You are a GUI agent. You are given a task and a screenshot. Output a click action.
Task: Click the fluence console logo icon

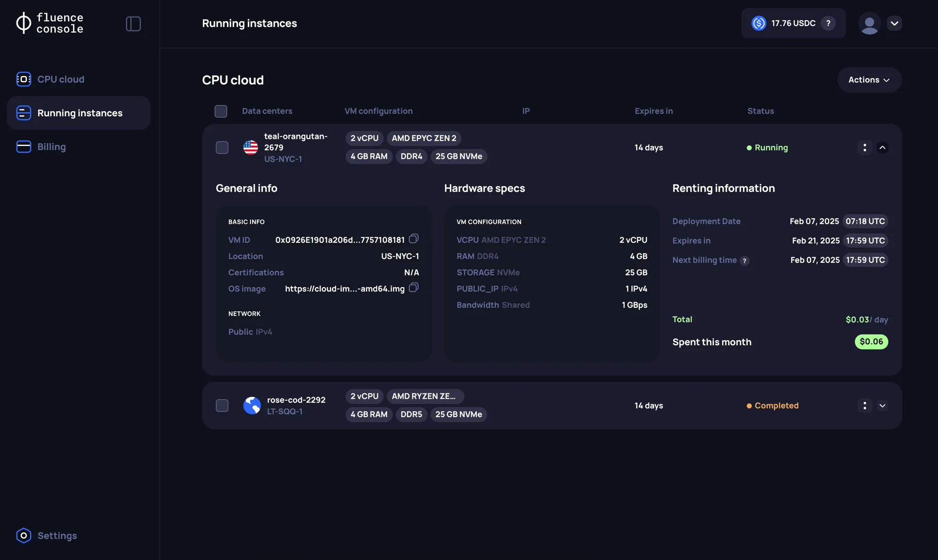click(x=23, y=22)
